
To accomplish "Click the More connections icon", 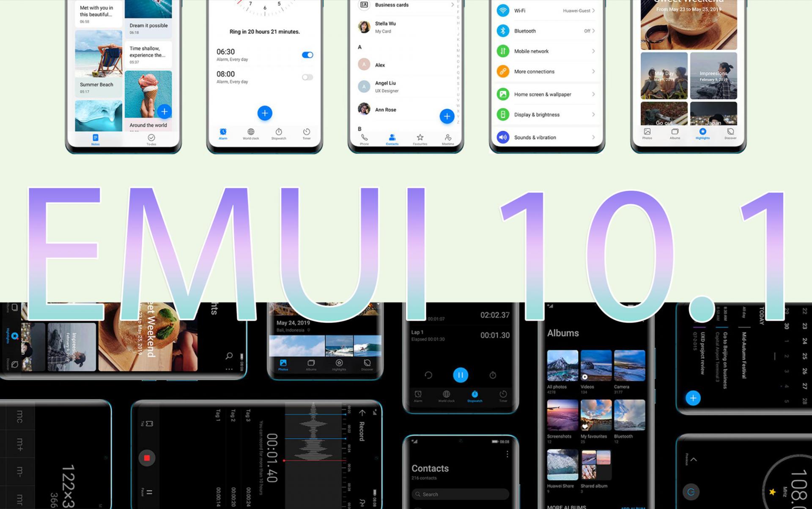I will pyautogui.click(x=502, y=72).
